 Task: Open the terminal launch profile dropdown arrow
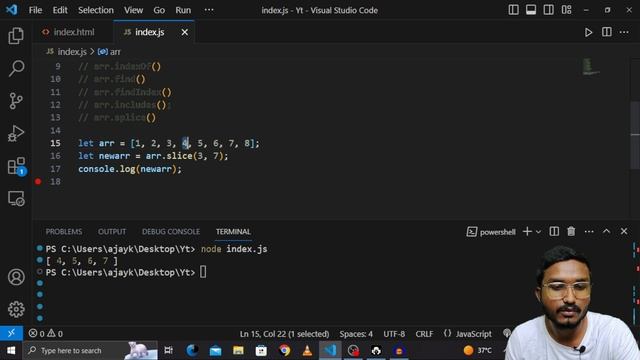point(538,232)
